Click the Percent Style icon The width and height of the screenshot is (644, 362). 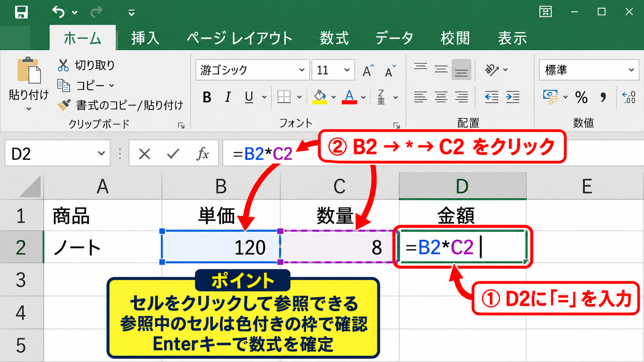[581, 97]
